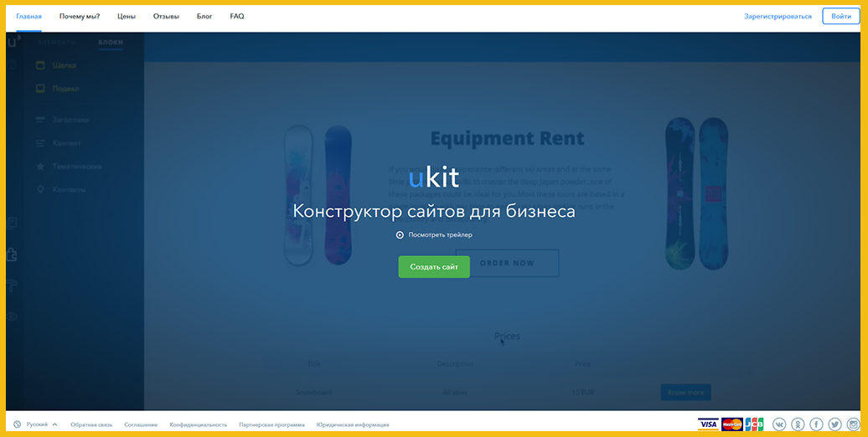
Task: Open the Блог link in navigation
Action: pos(204,17)
